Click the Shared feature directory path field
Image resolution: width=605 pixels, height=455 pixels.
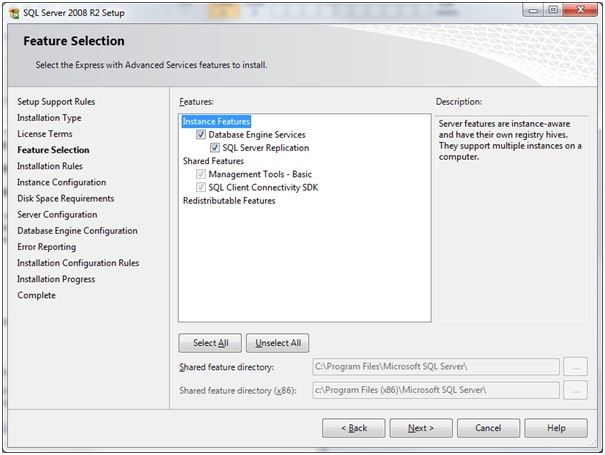436,367
